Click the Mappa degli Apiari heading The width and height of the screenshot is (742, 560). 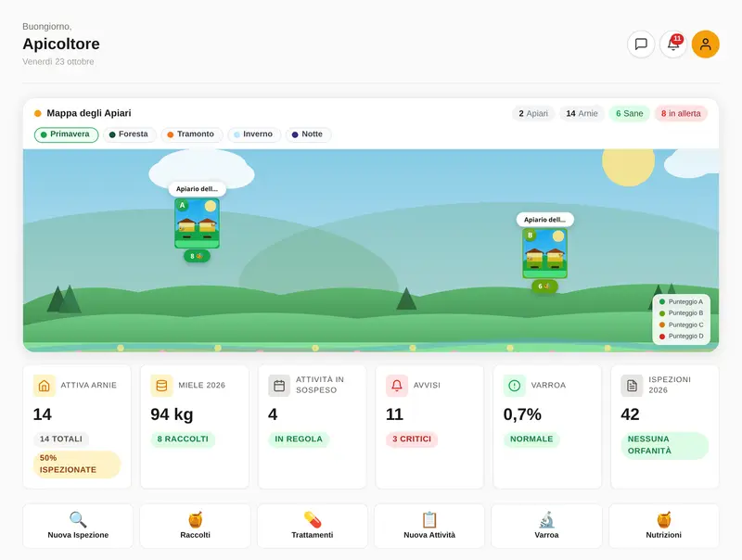click(x=89, y=113)
